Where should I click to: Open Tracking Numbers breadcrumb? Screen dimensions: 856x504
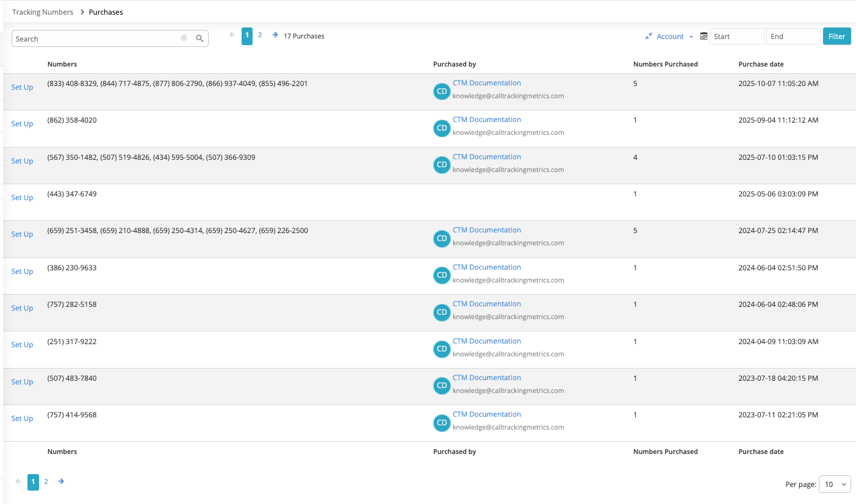pos(43,12)
